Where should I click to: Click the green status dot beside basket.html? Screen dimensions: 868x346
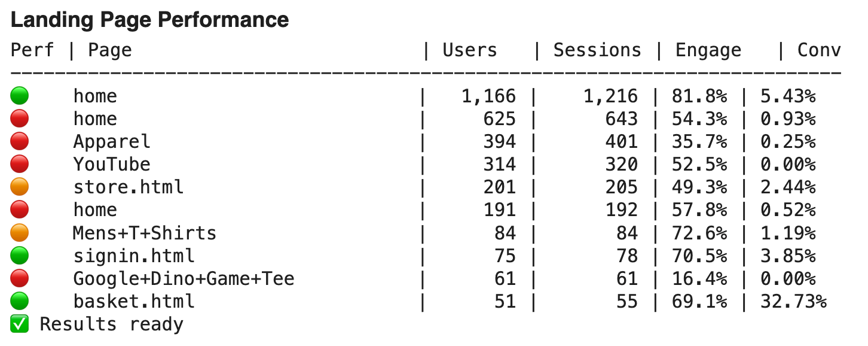pyautogui.click(x=20, y=301)
